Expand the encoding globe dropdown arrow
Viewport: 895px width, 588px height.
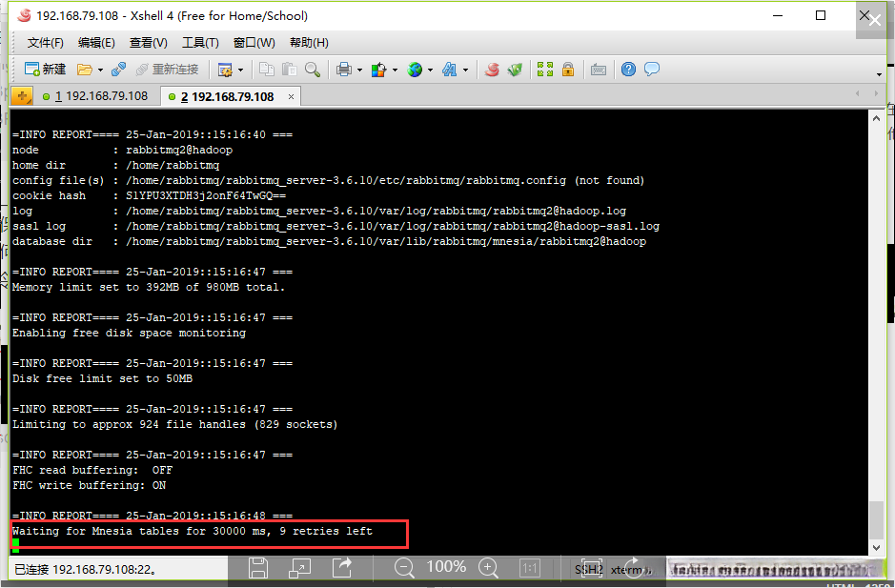point(431,71)
